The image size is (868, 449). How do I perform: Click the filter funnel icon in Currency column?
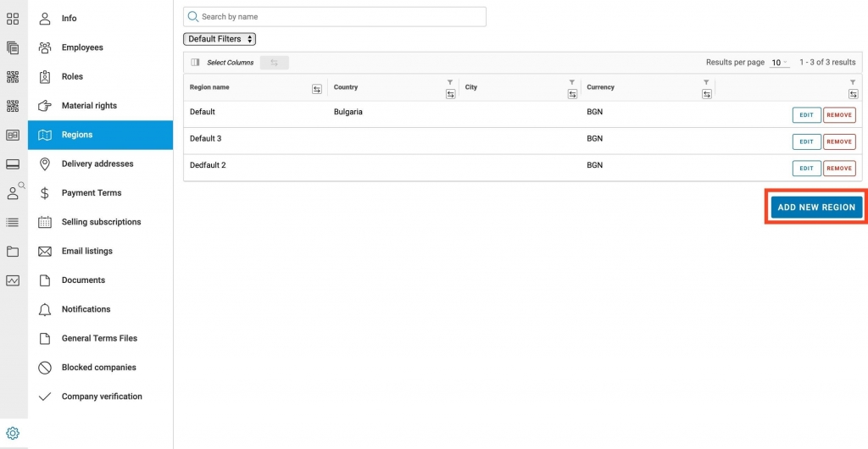[x=706, y=82]
